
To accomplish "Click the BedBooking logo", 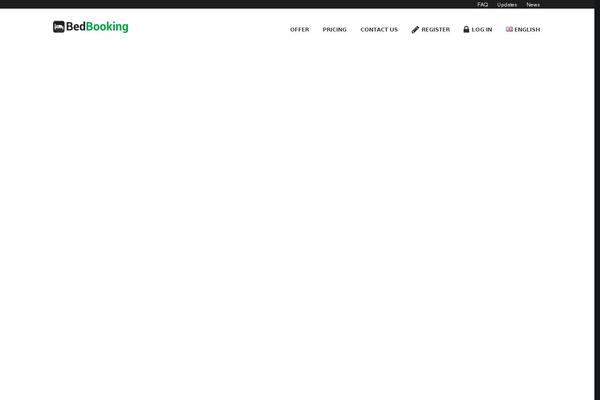I will [x=91, y=27].
